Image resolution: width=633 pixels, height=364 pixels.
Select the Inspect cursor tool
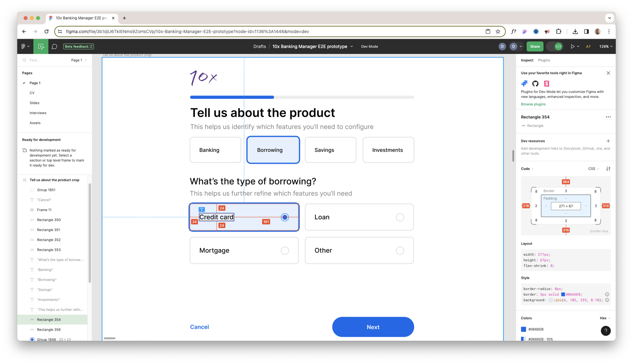click(x=41, y=46)
